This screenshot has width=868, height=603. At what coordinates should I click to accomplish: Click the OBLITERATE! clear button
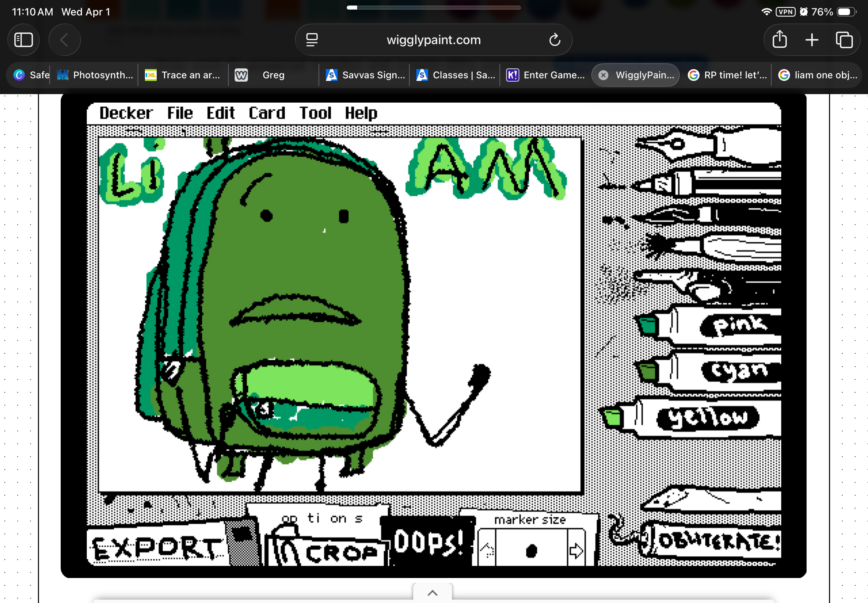716,542
